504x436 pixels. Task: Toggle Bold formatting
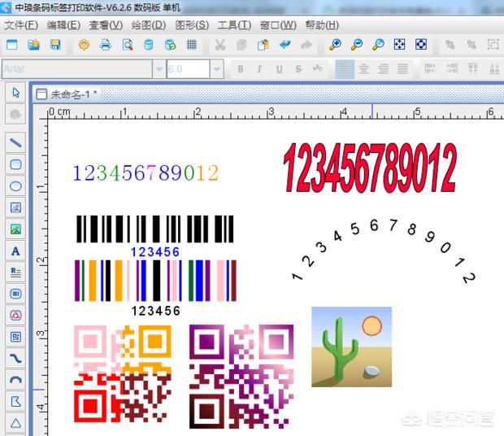[240, 69]
